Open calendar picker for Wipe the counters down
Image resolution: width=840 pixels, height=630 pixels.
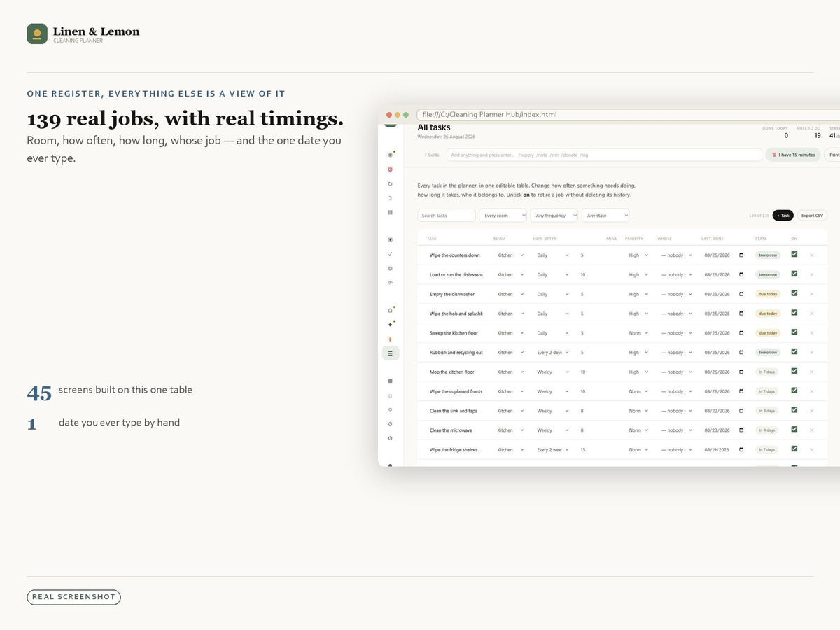(x=741, y=255)
